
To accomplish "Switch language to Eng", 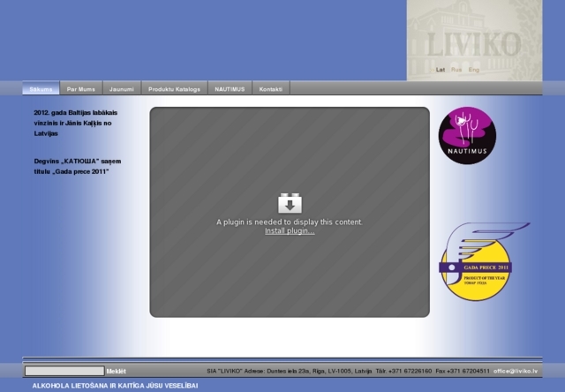I will tap(474, 70).
